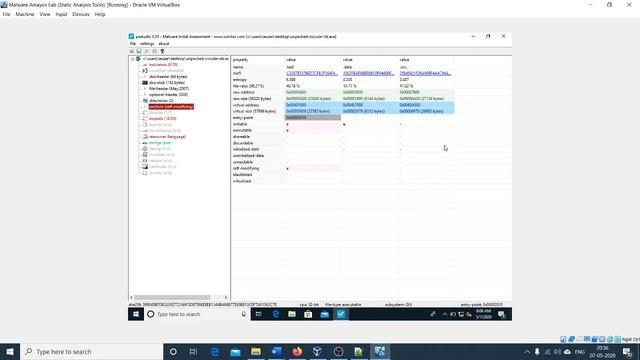
Task: Expand the sections (self-modifying) tree node
Action: click(144, 107)
